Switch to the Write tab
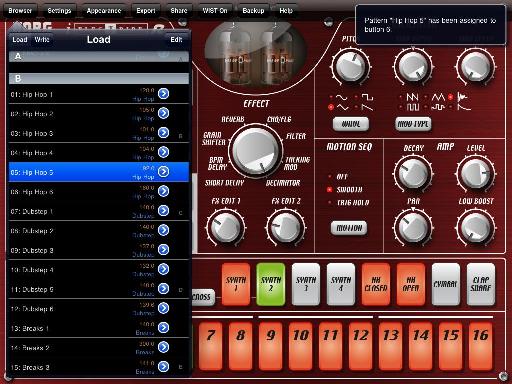Viewport: 512px width, 384px height. (x=42, y=39)
